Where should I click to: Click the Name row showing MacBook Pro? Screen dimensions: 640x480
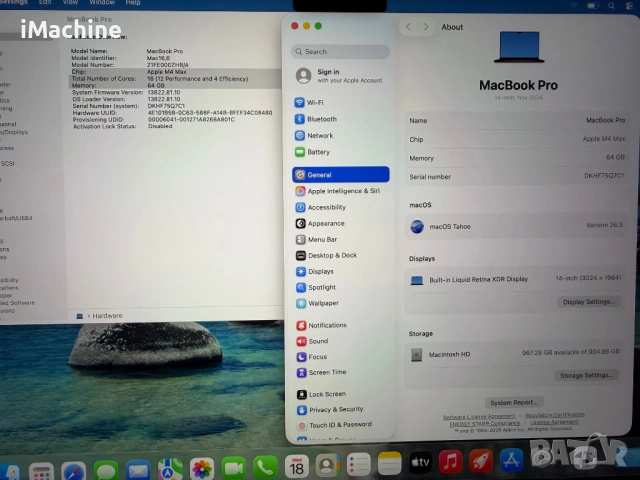point(517,120)
